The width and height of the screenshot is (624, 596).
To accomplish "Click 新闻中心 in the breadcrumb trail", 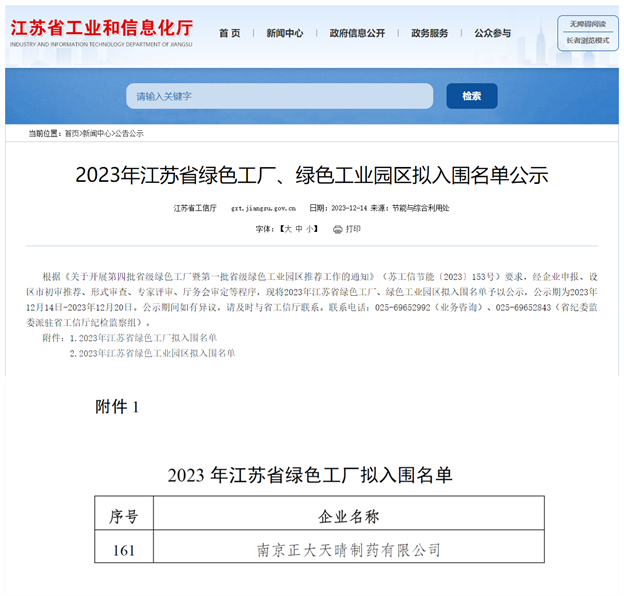I will (97, 133).
